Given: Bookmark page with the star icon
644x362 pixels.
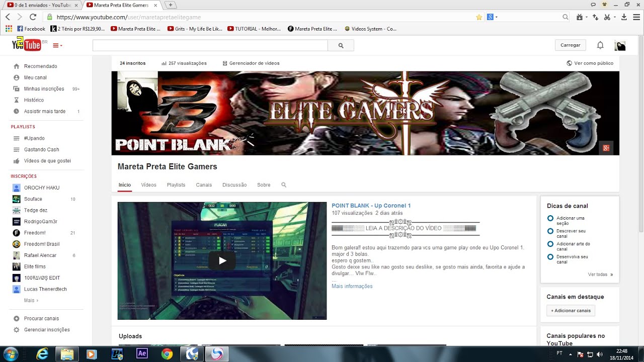Looking at the screenshot, I should point(479,17).
